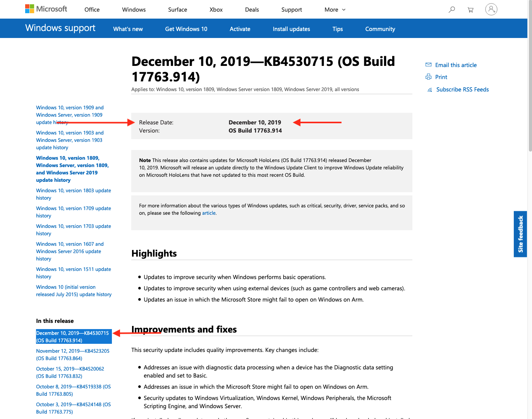This screenshot has width=532, height=419.
Task: Open the Install updates tab
Action: pos(292,29)
